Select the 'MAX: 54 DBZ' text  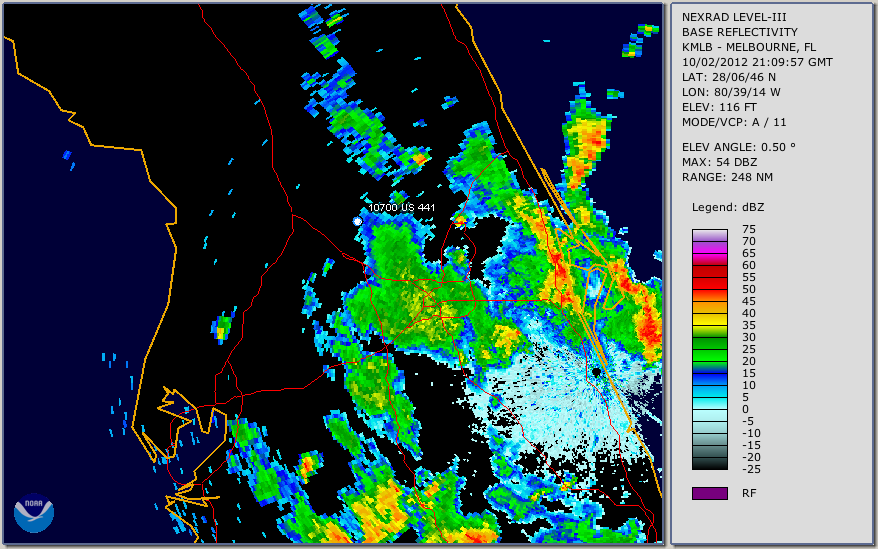(720, 162)
